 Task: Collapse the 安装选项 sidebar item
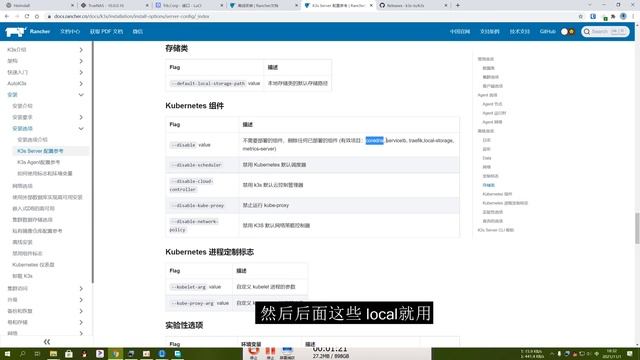81,129
